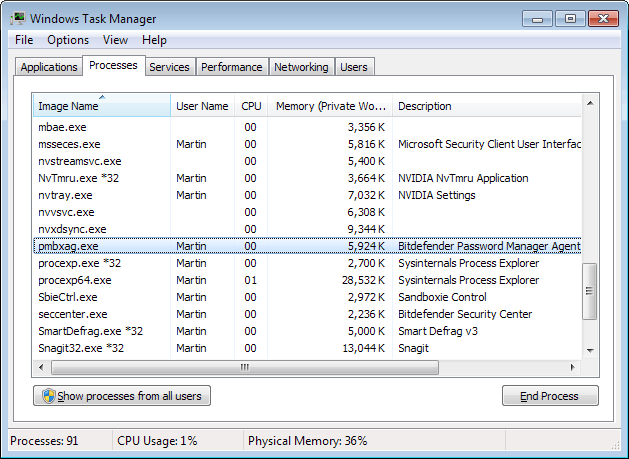Screen dimensions: 629x459
Task: Open the Help menu
Action: (154, 40)
